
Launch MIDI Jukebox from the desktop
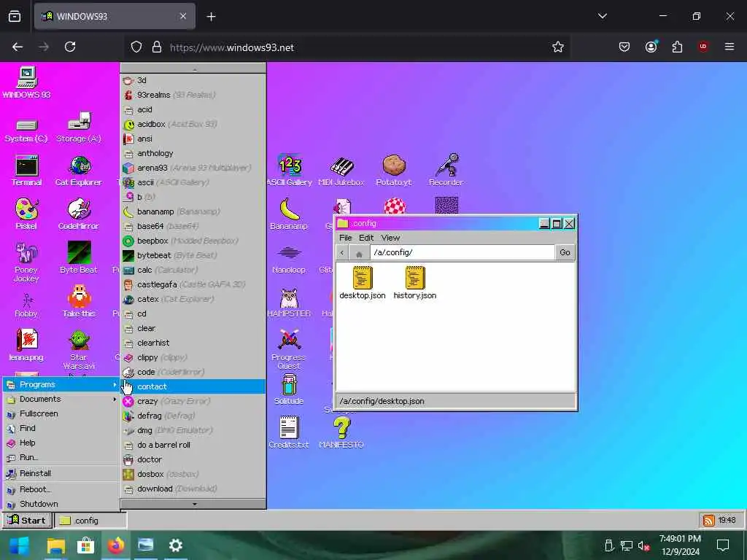tap(341, 171)
